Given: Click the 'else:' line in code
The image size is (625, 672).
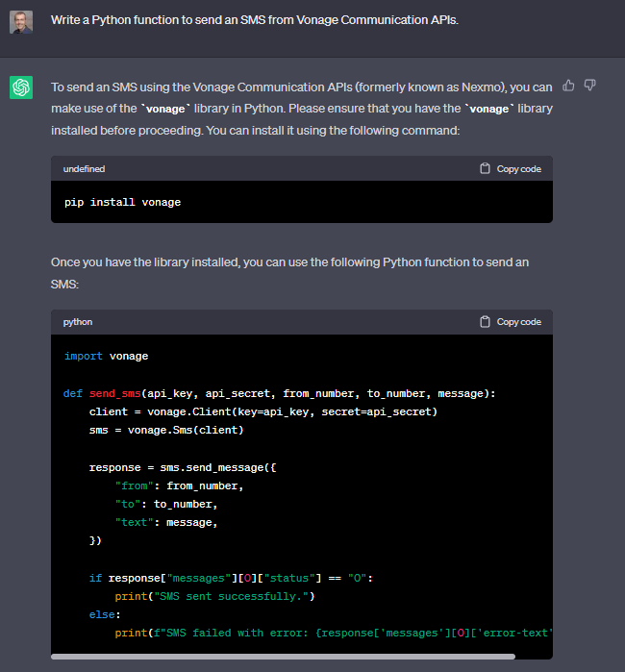Looking at the screenshot, I should pos(105,614).
